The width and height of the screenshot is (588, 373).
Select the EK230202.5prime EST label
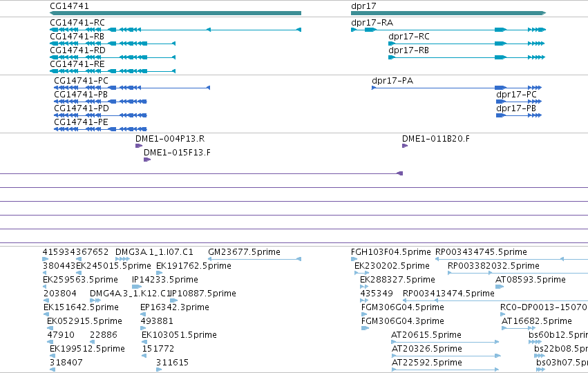392,266
